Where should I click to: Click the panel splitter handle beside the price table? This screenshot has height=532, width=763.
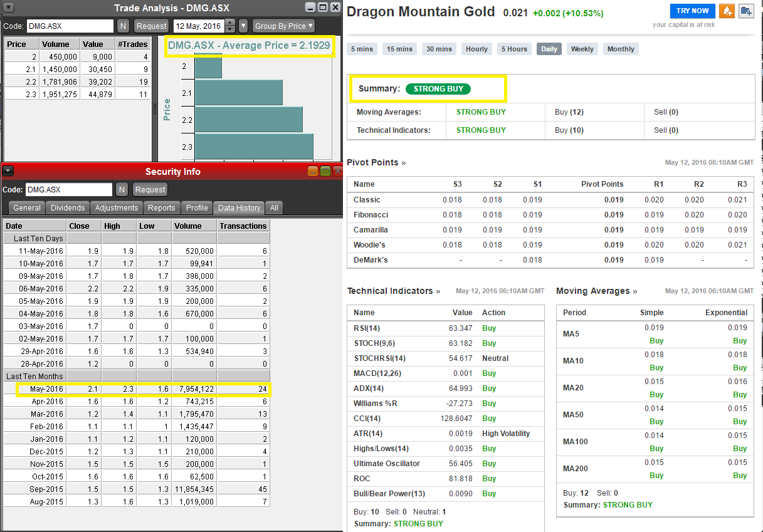click(155, 109)
